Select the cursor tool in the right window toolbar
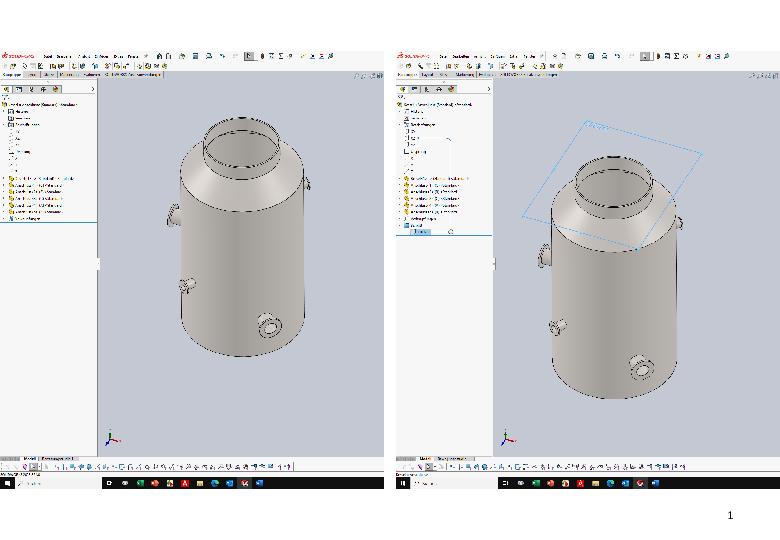The height and width of the screenshot is (540, 780). pos(645,57)
